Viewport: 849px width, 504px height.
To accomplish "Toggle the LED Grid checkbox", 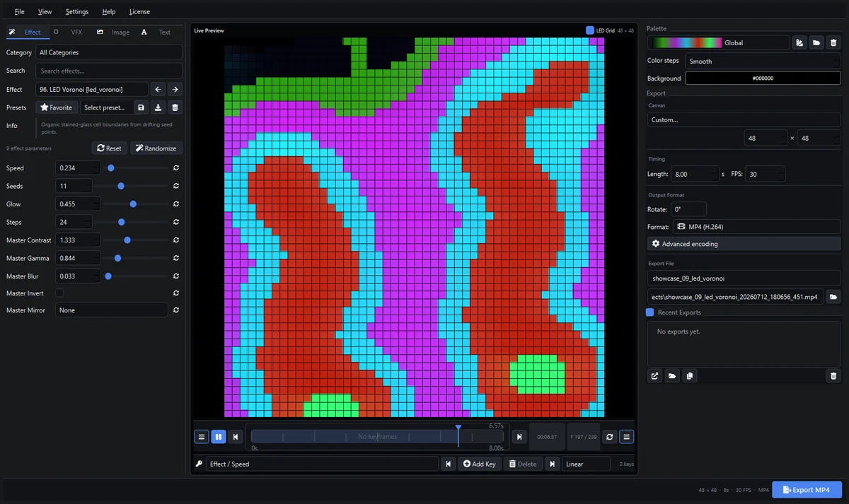I will point(590,30).
